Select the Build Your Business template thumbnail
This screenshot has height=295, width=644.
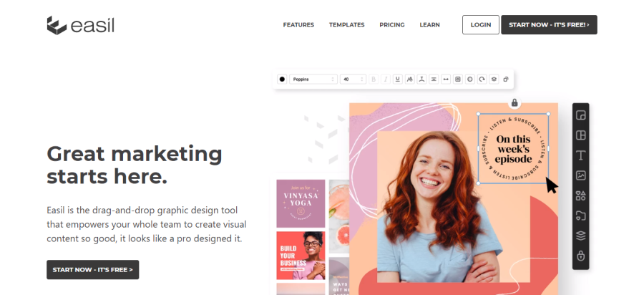[301, 256]
